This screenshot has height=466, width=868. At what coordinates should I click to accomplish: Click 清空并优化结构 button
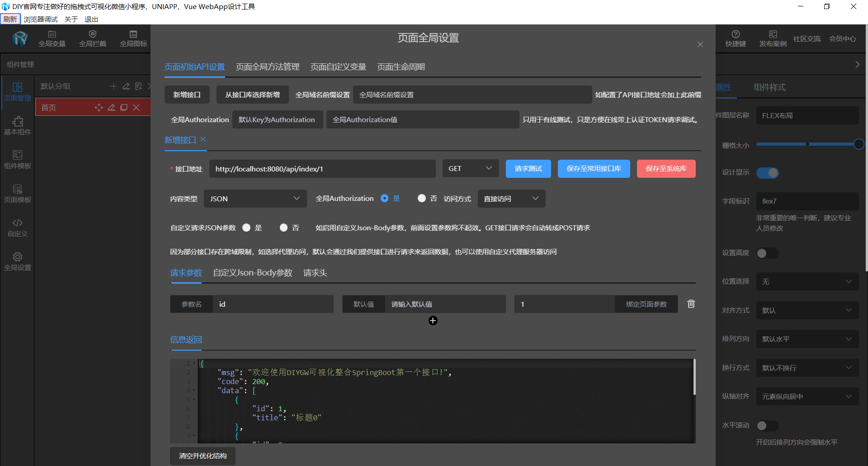click(x=203, y=456)
